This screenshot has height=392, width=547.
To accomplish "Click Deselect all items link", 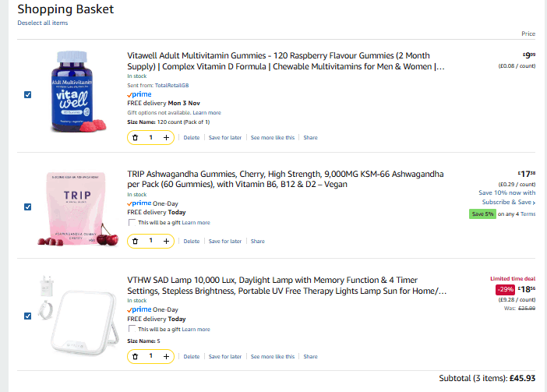I will click(x=42, y=23).
